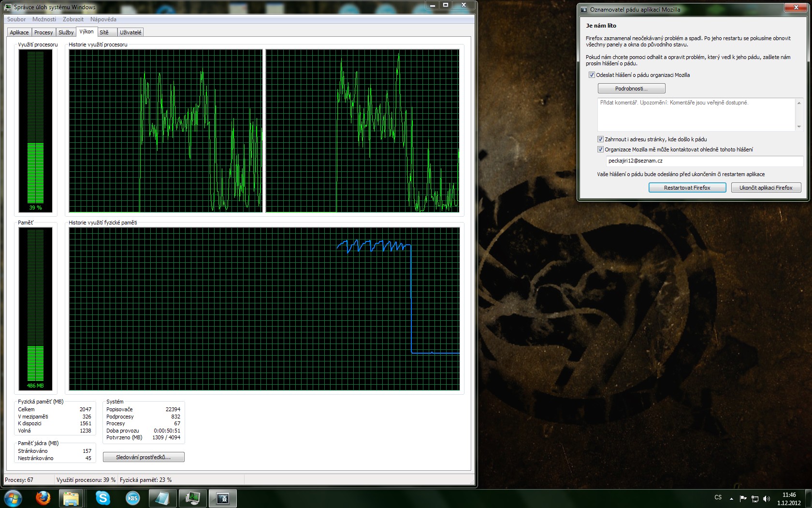Screen dimensions: 812x508
Task: Launch Firefox from the taskbar
Action: [43, 498]
